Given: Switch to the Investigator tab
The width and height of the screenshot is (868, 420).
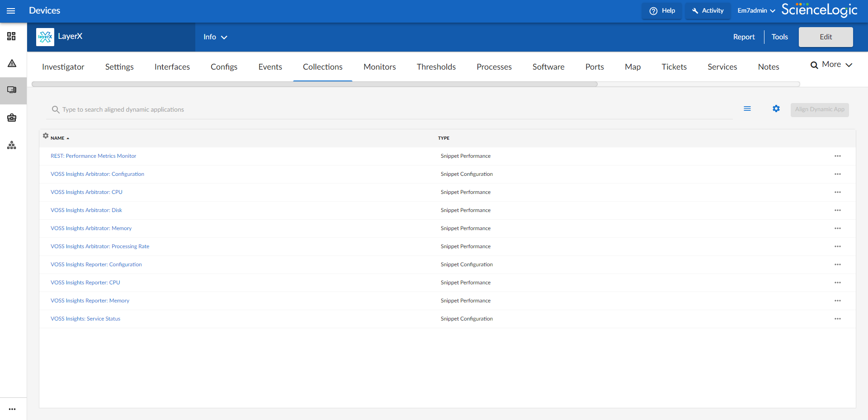Looking at the screenshot, I should pos(63,67).
